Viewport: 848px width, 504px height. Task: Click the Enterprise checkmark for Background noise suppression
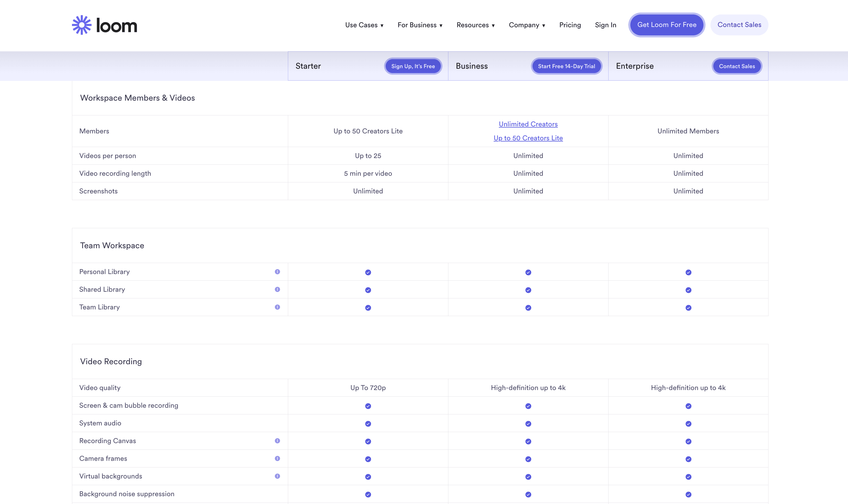pyautogui.click(x=688, y=494)
